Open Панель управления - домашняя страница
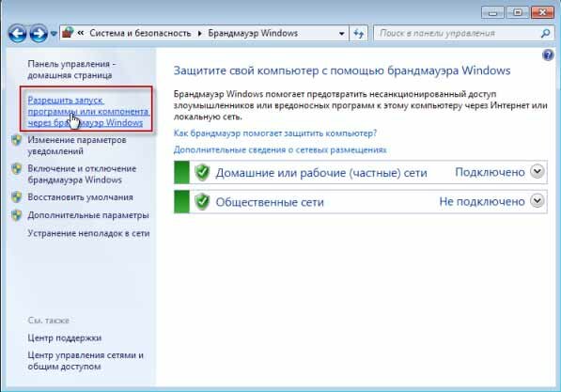Screen dimensions: 561x392 [x=71, y=70]
